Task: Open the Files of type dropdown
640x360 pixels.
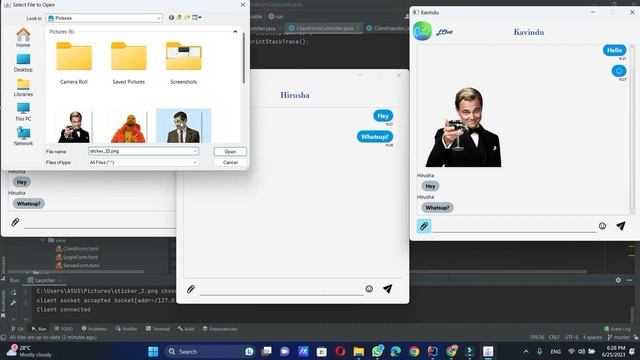Action: pyautogui.click(x=143, y=162)
